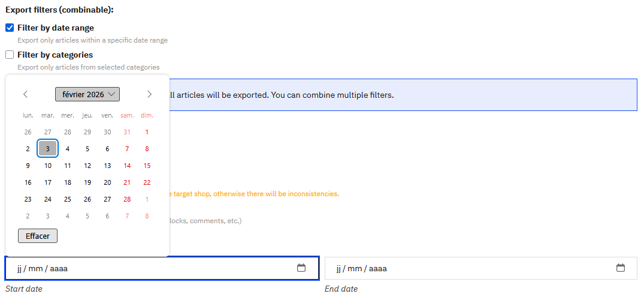
Task: Select February 6 in the calendar
Action: [x=107, y=149]
